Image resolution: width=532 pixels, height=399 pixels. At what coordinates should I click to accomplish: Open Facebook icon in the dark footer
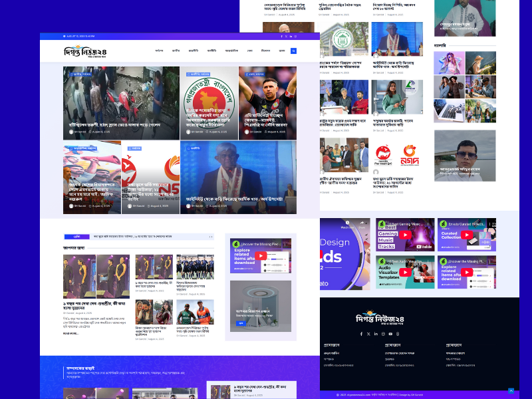tap(361, 334)
